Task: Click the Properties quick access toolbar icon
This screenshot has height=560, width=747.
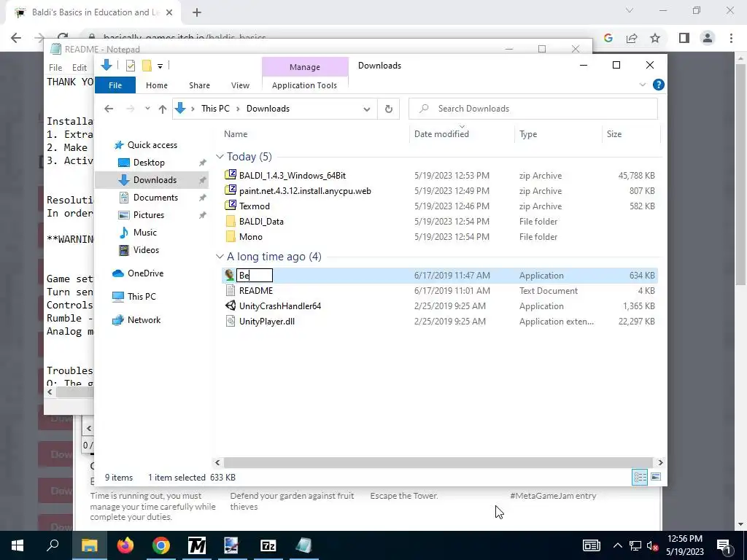Action: click(130, 66)
